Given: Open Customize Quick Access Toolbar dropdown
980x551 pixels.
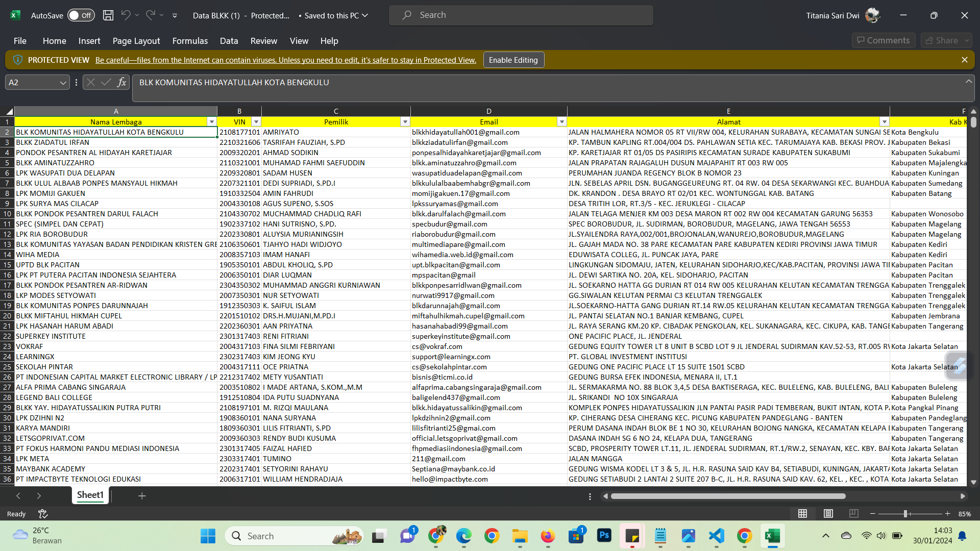Looking at the screenshot, I should pos(175,16).
